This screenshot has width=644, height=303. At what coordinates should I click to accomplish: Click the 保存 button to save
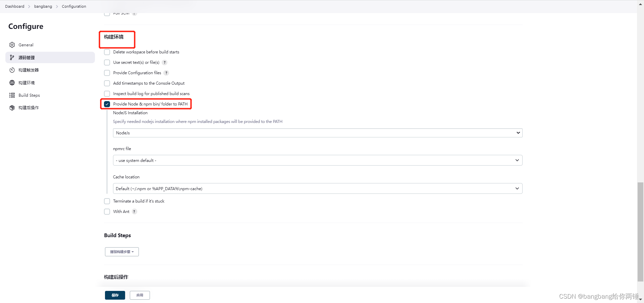coord(115,295)
